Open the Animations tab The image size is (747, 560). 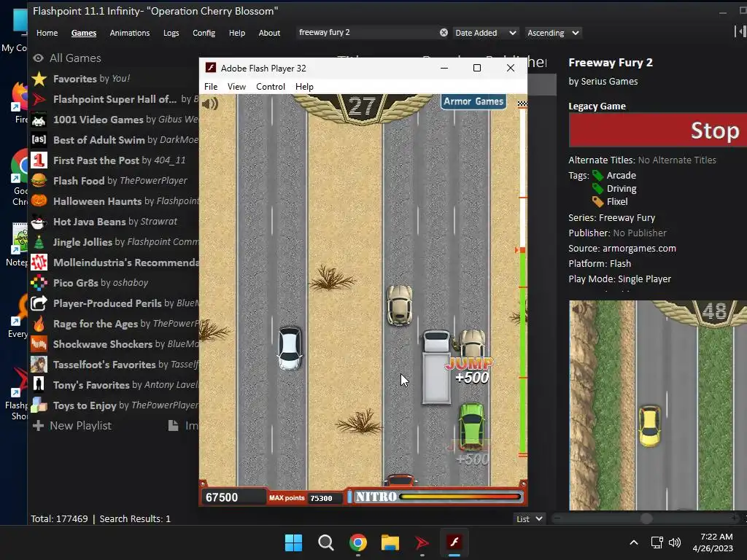(x=130, y=33)
